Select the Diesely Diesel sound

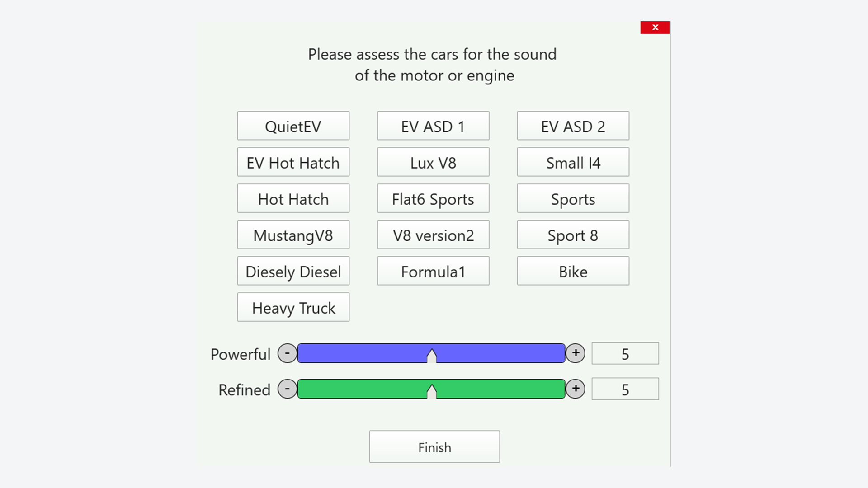click(293, 271)
